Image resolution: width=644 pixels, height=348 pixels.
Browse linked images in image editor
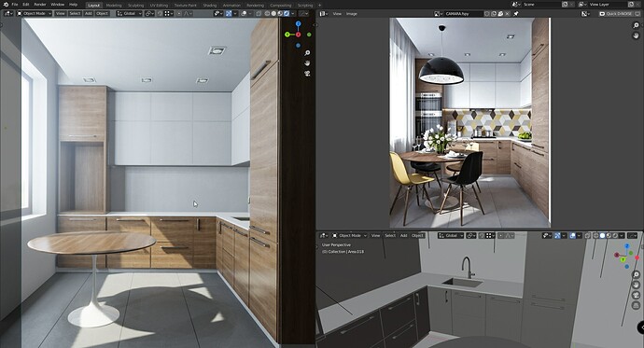coord(438,14)
